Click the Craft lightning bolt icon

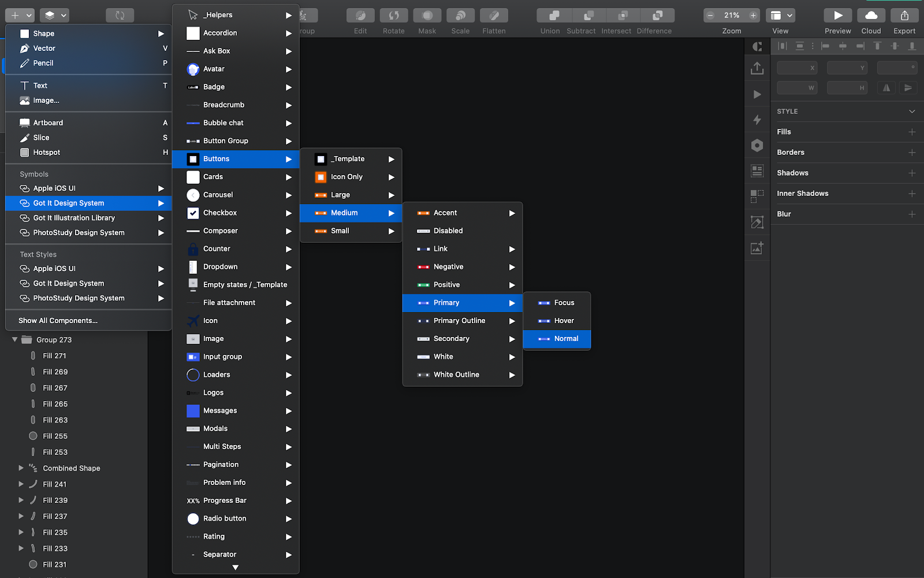pos(757,120)
